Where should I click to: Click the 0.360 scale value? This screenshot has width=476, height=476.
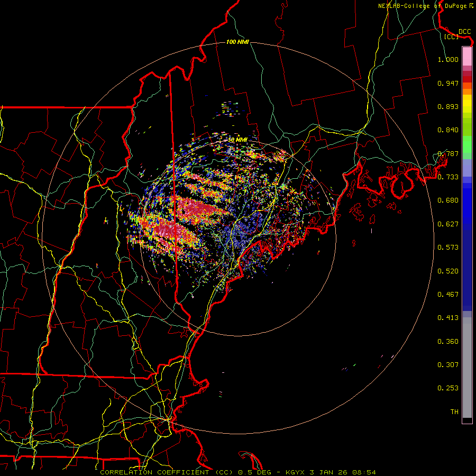[x=448, y=342]
